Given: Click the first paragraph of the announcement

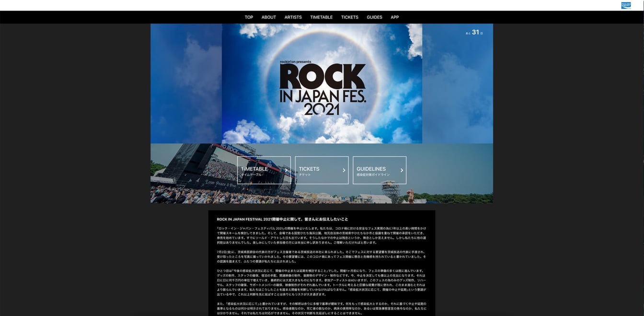Looking at the screenshot, I should pyautogui.click(x=321, y=235).
